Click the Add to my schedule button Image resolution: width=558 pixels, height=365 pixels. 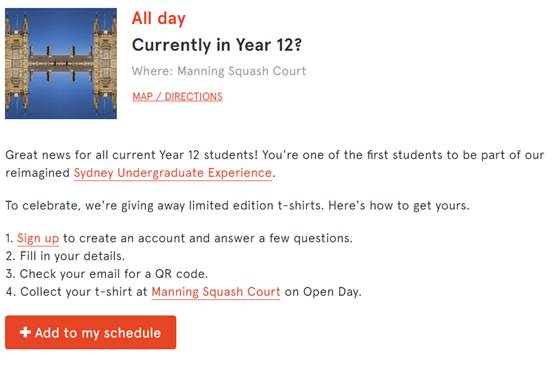(x=90, y=332)
